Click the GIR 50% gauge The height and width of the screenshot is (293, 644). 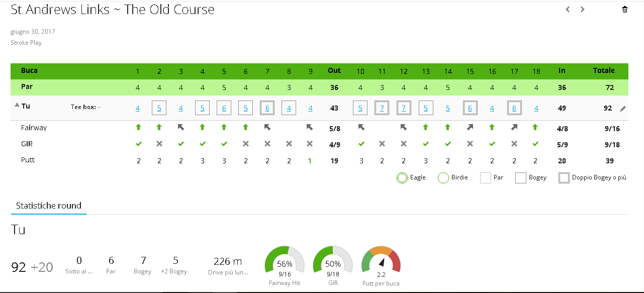tap(333, 264)
